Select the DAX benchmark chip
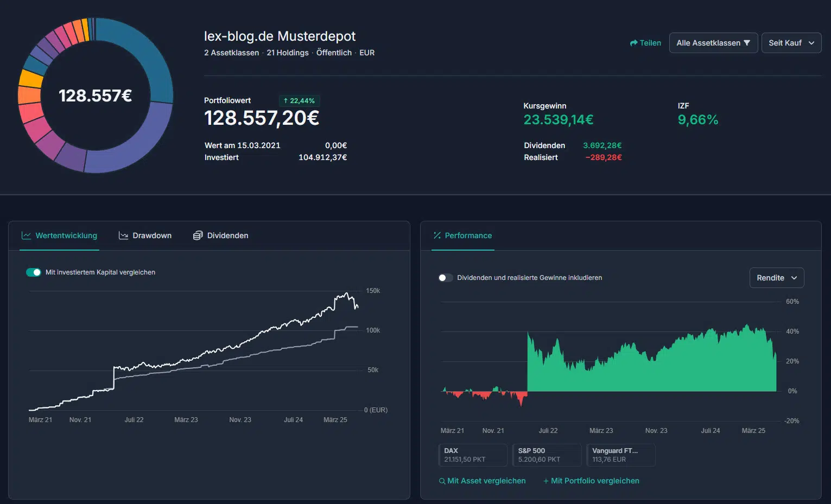Image resolution: width=831 pixels, height=504 pixels. point(472,455)
